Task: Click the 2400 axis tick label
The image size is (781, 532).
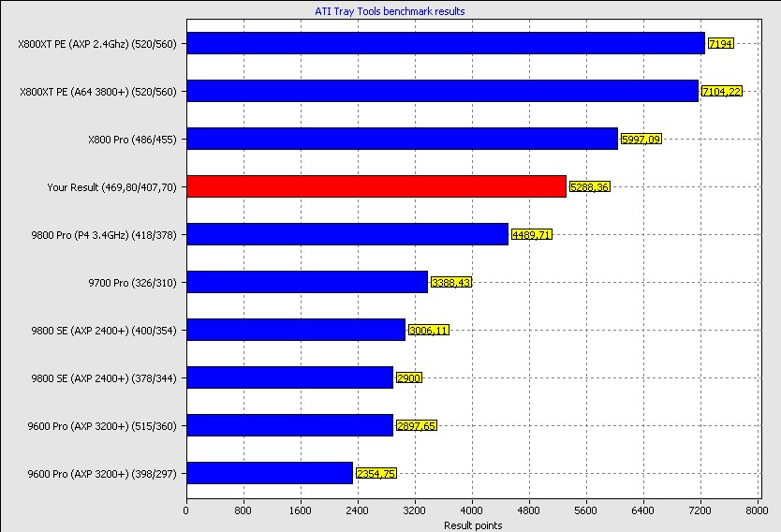Action: pyautogui.click(x=357, y=510)
